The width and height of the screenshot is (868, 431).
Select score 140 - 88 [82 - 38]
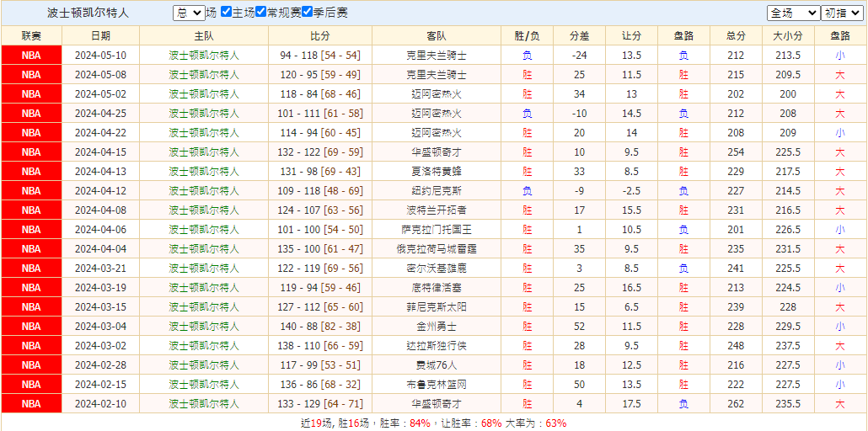(320, 327)
